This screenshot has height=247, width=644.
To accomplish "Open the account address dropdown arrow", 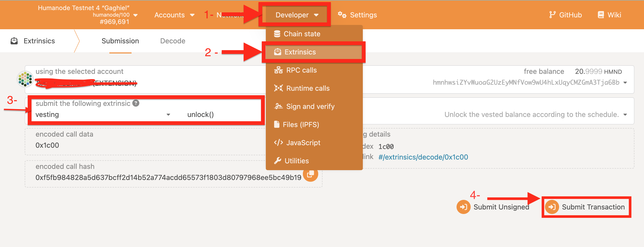I will [x=625, y=83].
